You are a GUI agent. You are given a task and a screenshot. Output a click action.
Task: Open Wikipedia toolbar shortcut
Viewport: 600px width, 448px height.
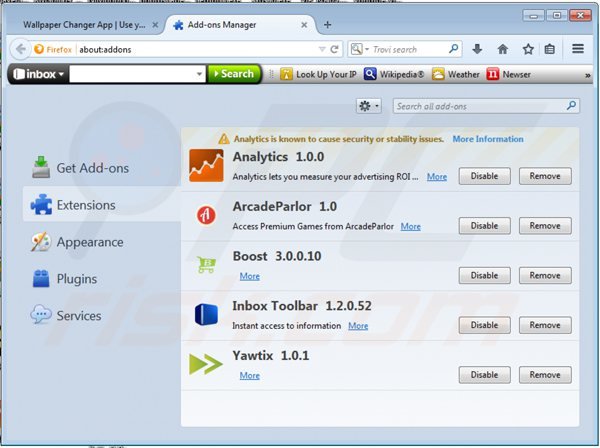pyautogui.click(x=394, y=74)
